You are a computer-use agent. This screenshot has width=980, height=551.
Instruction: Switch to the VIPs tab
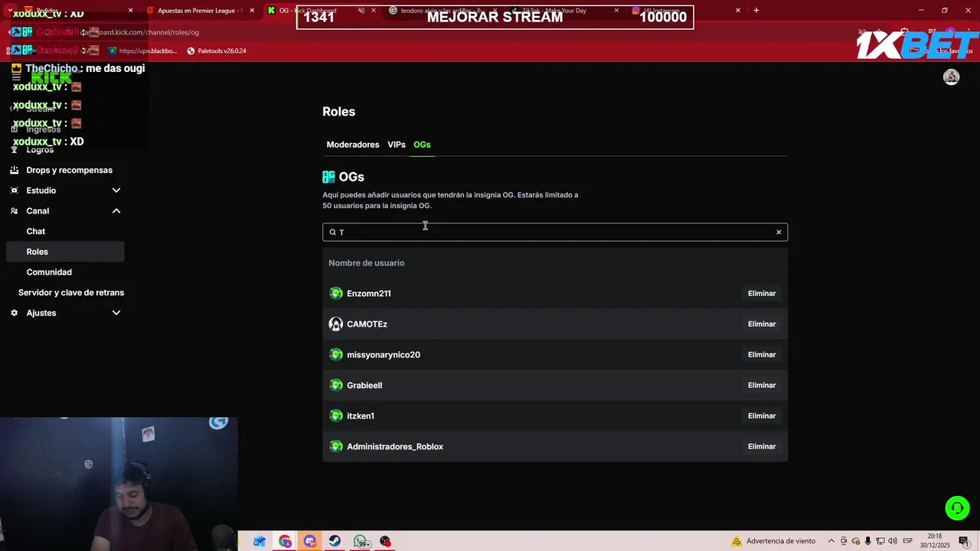397,145
